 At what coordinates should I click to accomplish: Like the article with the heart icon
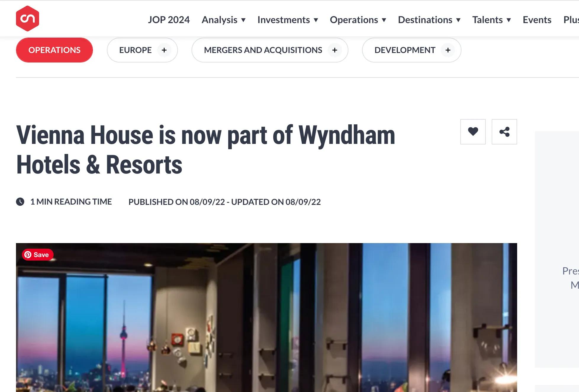(x=473, y=132)
